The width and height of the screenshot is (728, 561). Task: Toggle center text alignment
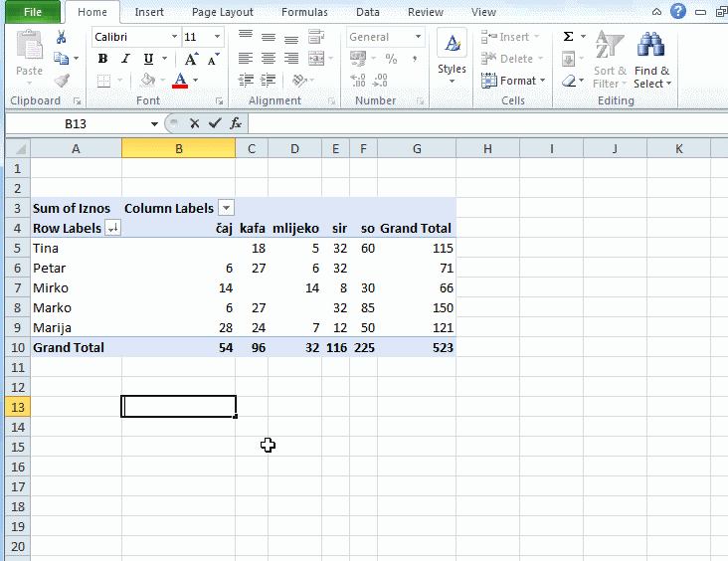(x=268, y=59)
